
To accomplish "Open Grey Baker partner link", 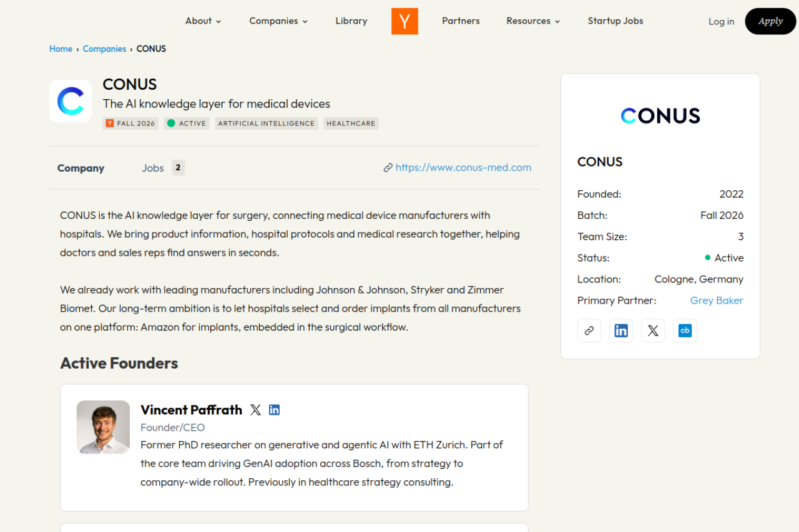I will (717, 300).
